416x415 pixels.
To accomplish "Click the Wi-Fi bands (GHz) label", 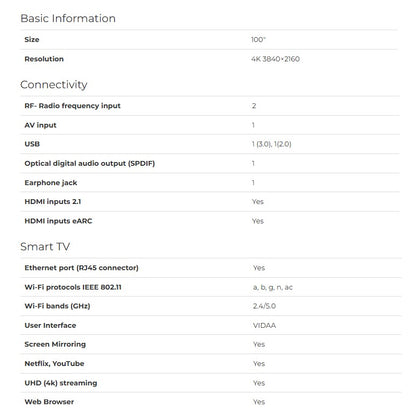I will tap(57, 306).
